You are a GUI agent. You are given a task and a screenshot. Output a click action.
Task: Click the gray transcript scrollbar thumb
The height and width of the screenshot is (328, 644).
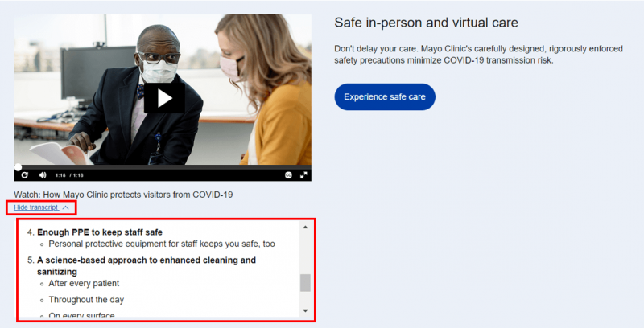tap(305, 283)
